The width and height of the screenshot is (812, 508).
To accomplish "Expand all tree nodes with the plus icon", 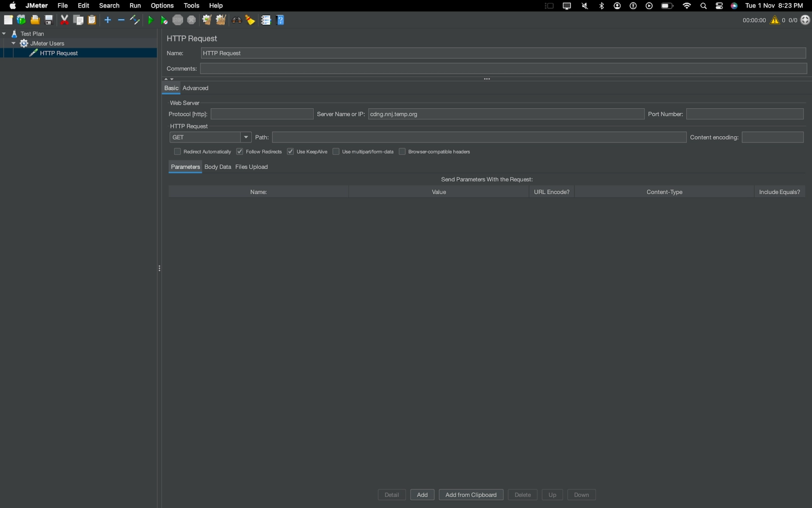I will 108,20.
